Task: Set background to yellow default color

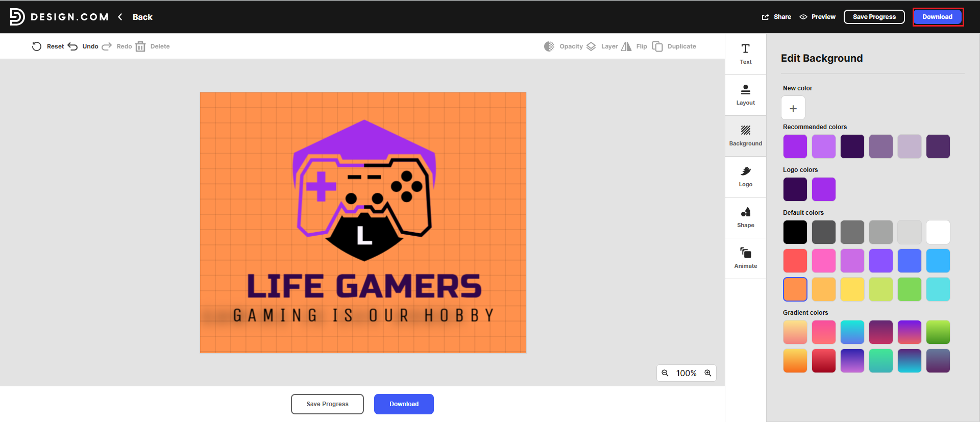Action: [852, 289]
